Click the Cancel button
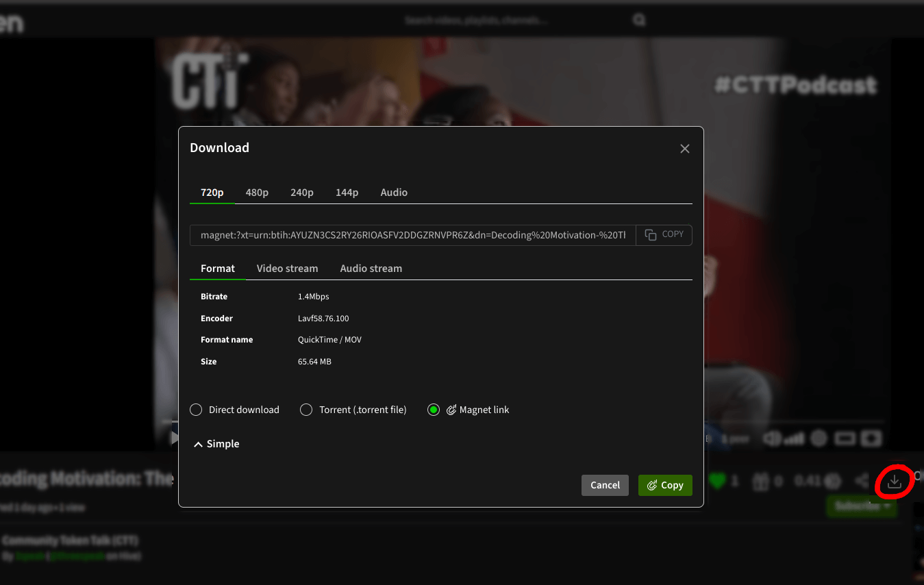 coord(605,485)
